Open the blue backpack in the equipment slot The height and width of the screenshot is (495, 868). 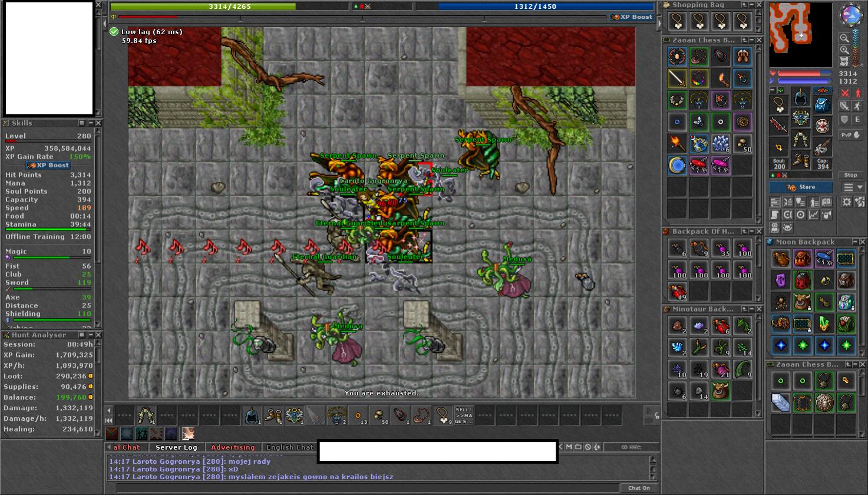tap(822, 105)
